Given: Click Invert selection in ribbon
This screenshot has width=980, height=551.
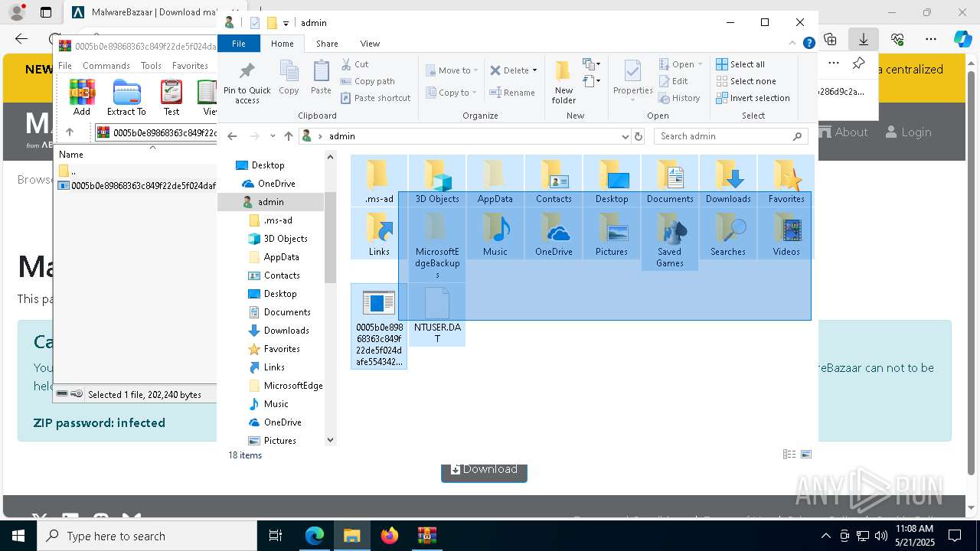Looking at the screenshot, I should point(753,98).
